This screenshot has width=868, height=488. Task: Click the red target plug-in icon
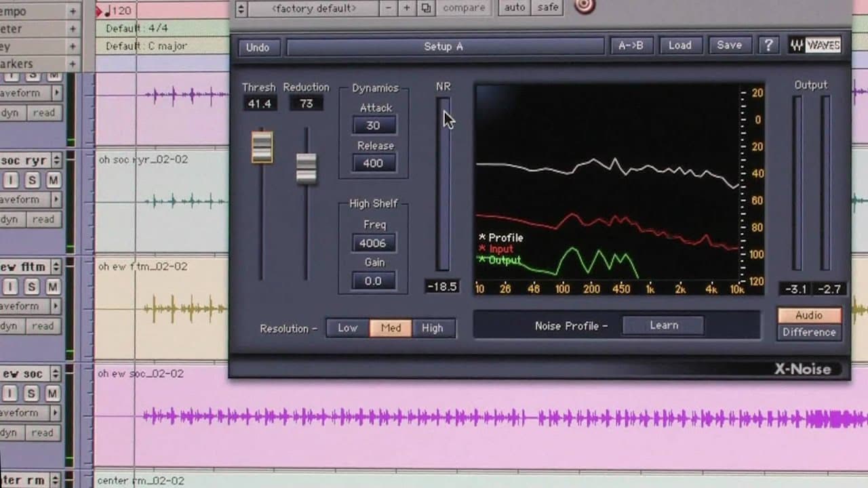584,6
